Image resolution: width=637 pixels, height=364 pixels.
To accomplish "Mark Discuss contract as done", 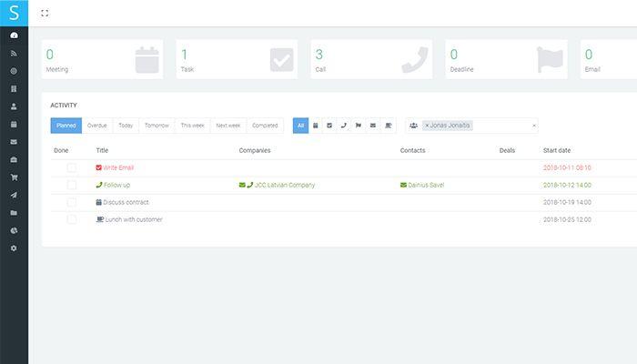I will pyautogui.click(x=72, y=202).
